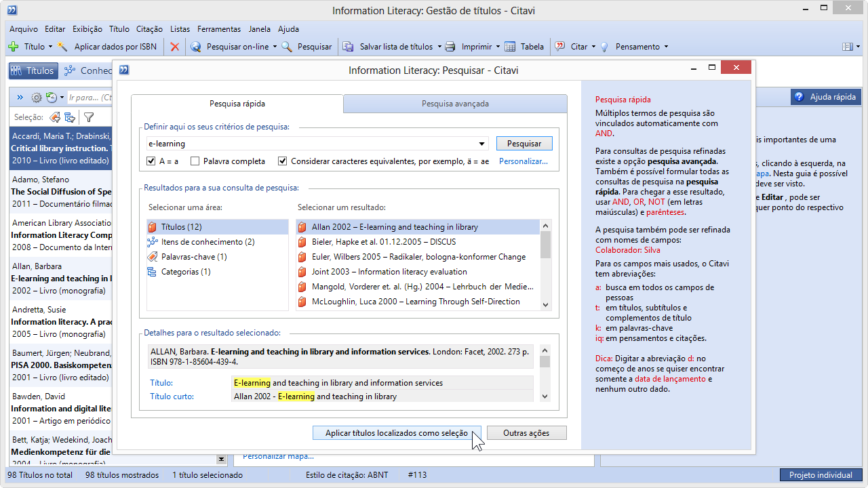Click the Outras ações button
The image size is (868, 488).
tap(526, 433)
